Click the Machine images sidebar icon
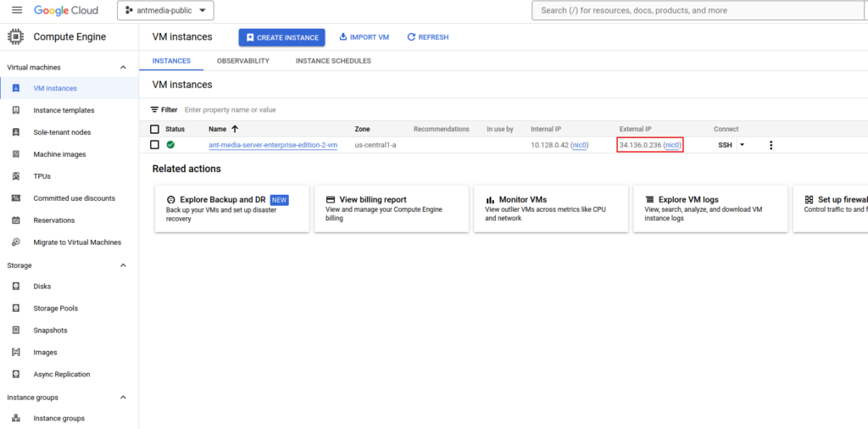This screenshot has width=868, height=429. [15, 154]
